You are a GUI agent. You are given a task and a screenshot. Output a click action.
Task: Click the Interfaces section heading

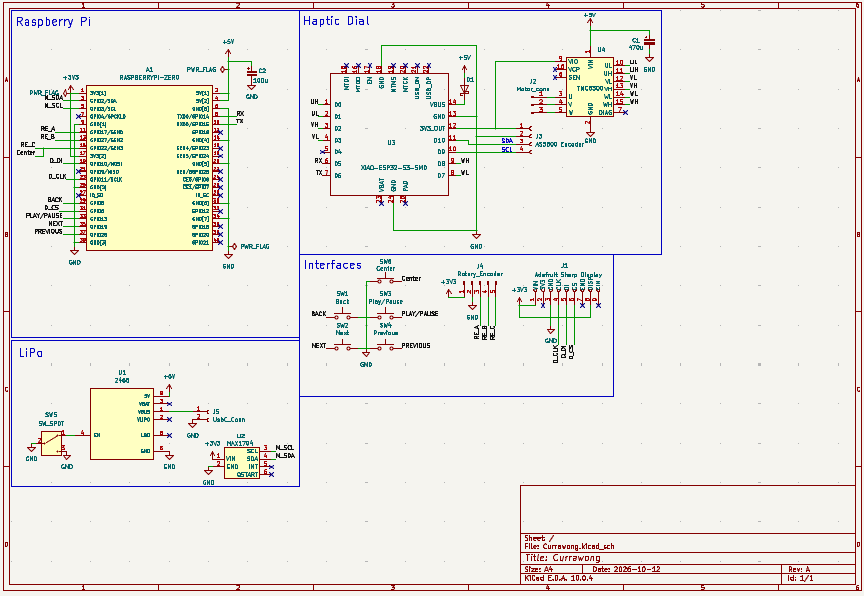(x=332, y=265)
